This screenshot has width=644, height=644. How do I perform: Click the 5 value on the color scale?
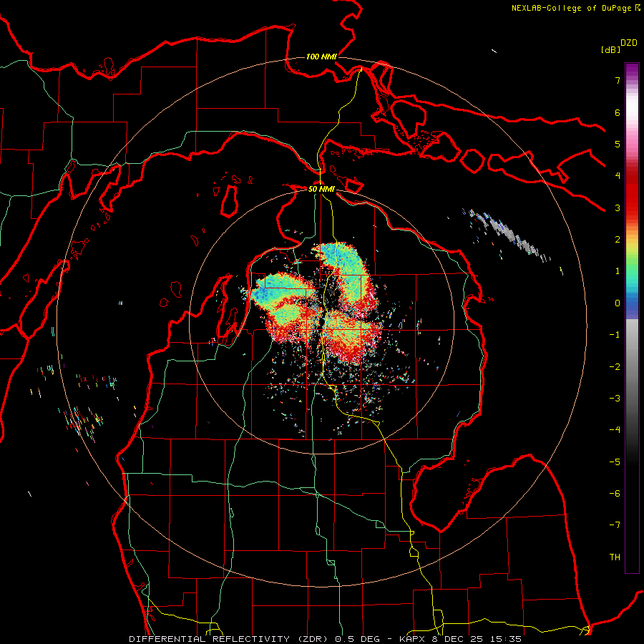[x=618, y=144]
